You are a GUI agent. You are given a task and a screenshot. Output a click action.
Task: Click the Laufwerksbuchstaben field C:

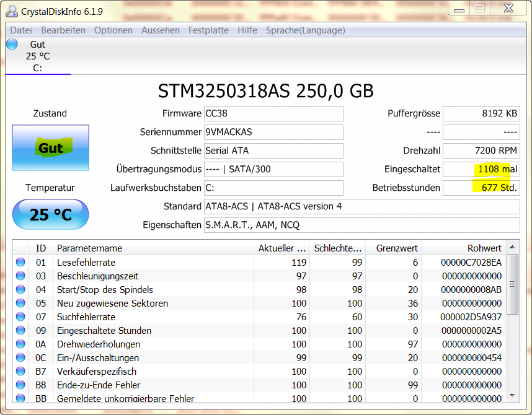click(273, 188)
